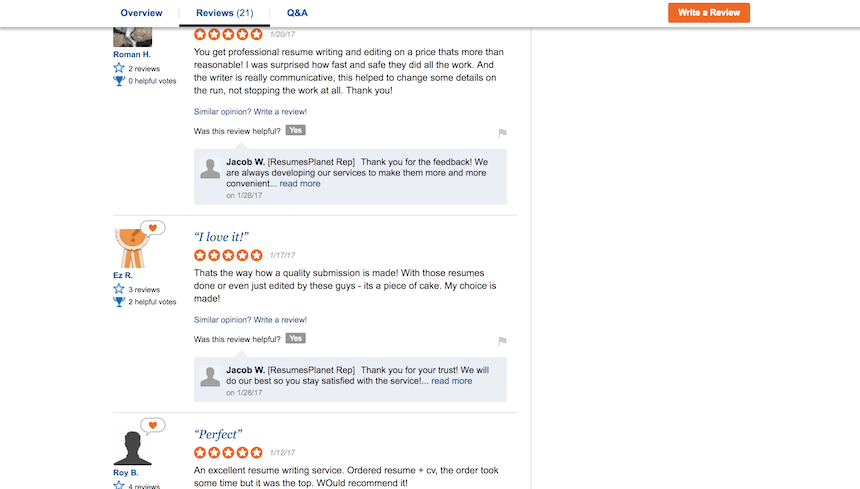Flag Ez R.'s review

pos(502,340)
